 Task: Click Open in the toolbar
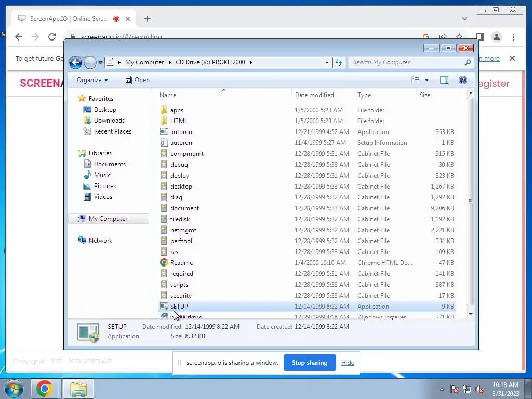[x=137, y=80]
